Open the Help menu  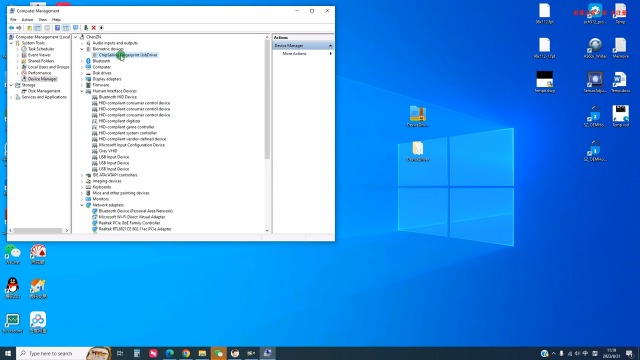tap(56, 20)
